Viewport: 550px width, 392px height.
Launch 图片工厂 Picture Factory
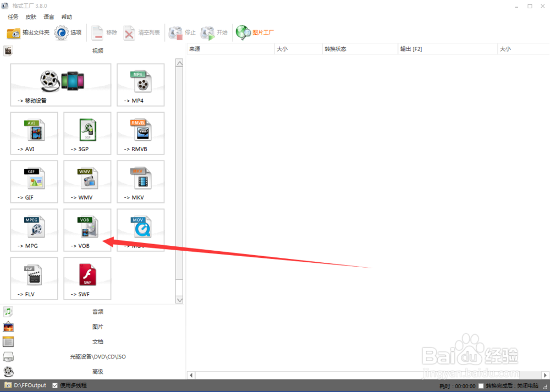coord(255,32)
